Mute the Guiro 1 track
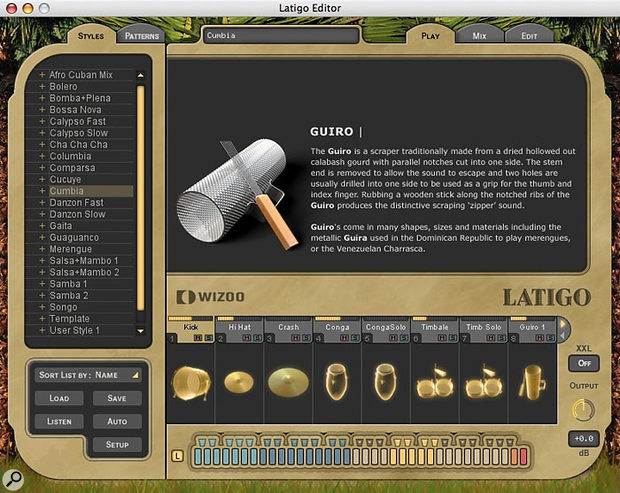620x493 pixels. pos(540,338)
